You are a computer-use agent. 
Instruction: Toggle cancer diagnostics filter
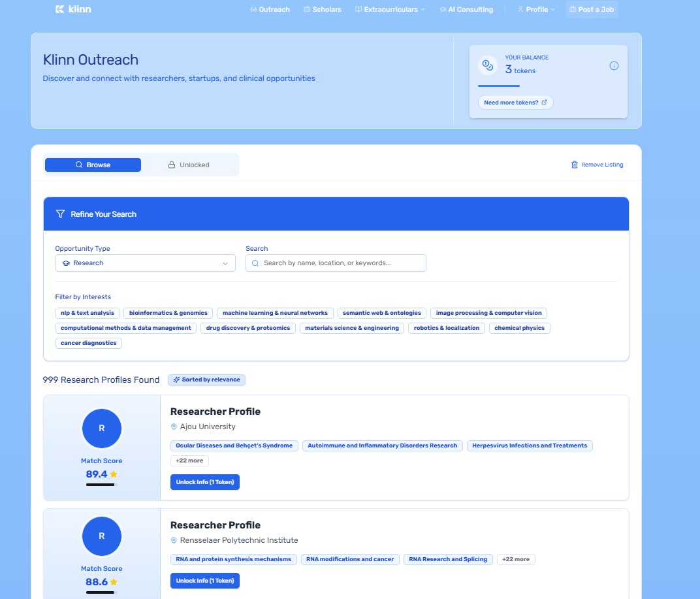click(88, 343)
